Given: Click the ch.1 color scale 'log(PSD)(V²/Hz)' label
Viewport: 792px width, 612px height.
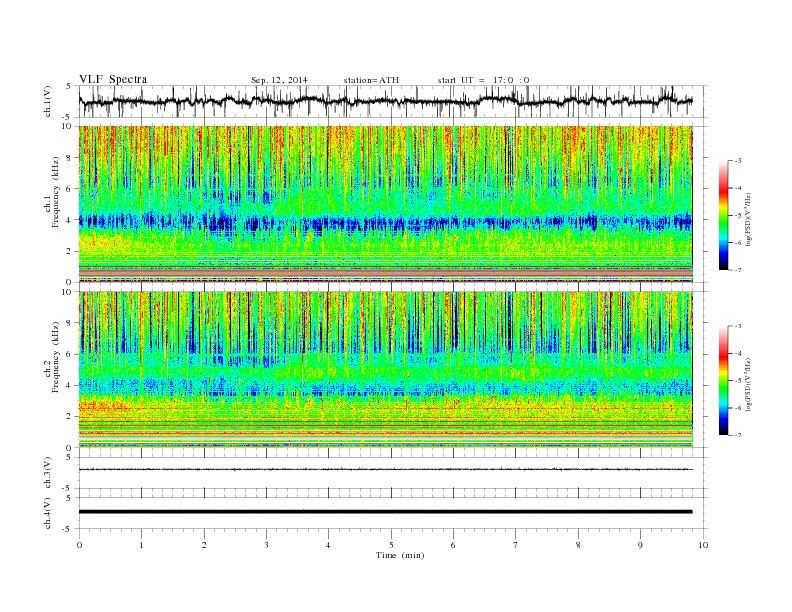Looking at the screenshot, I should click(748, 220).
